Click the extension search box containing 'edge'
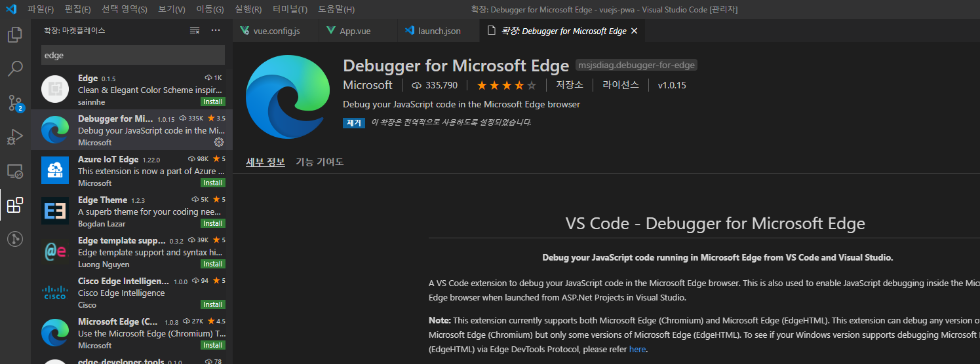This screenshot has height=364, width=980. tap(132, 55)
